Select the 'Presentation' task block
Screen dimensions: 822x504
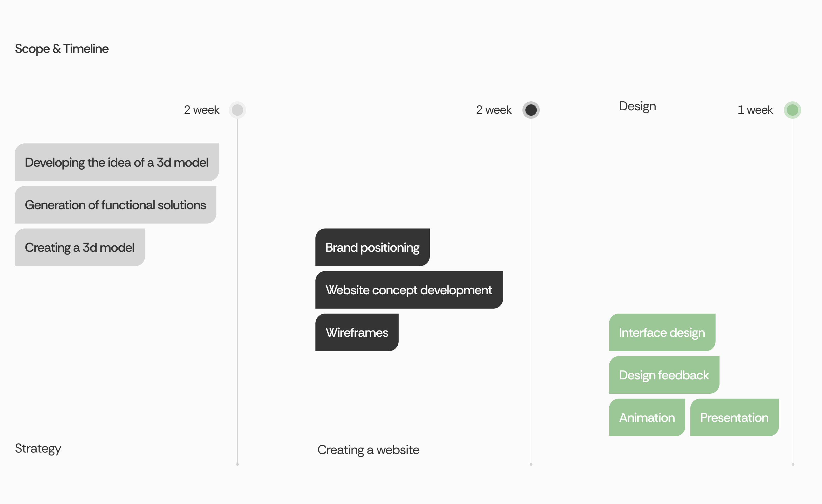pyautogui.click(x=734, y=417)
